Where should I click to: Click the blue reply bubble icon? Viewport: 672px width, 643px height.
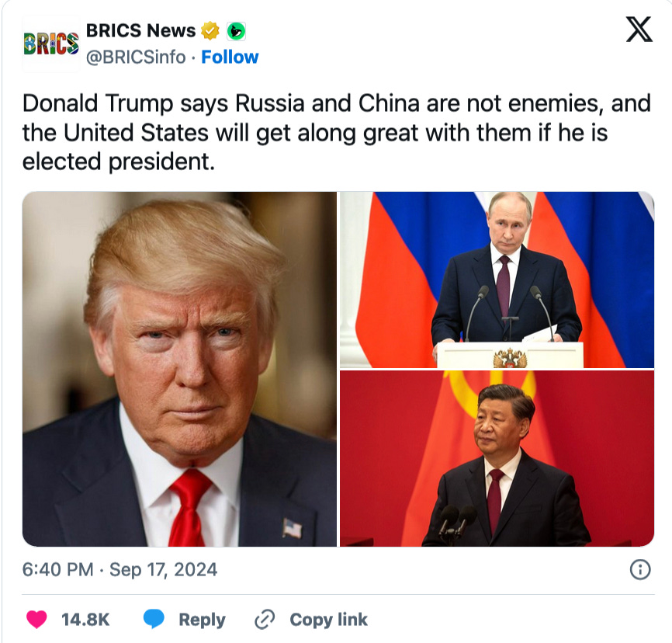(x=154, y=619)
